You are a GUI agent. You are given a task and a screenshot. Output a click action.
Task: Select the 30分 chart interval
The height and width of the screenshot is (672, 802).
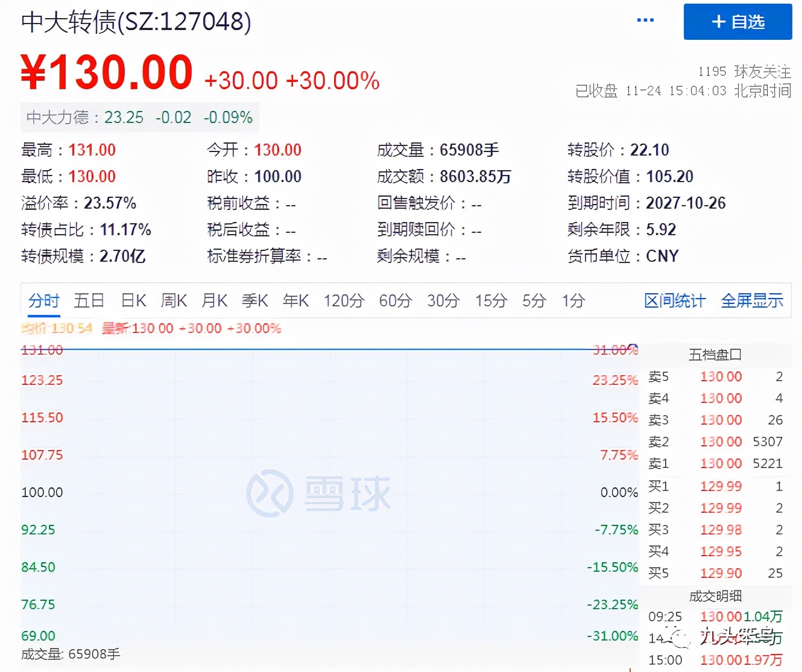443,300
